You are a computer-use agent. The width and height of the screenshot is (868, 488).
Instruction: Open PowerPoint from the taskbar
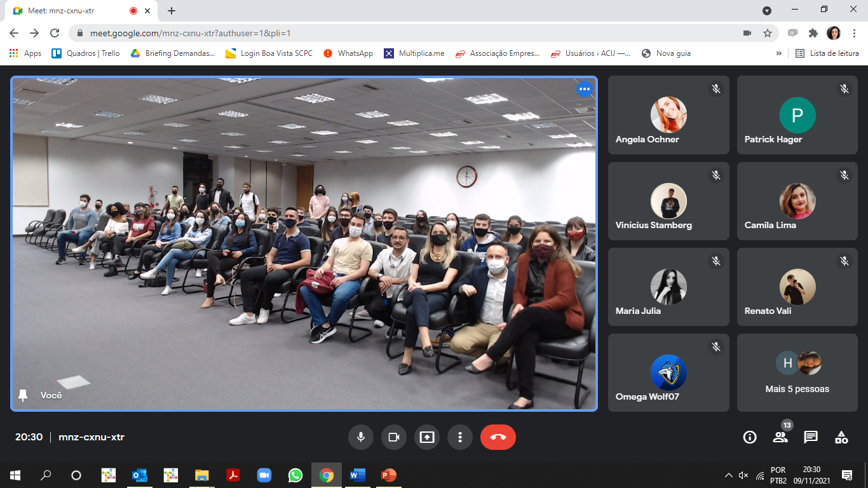[388, 475]
